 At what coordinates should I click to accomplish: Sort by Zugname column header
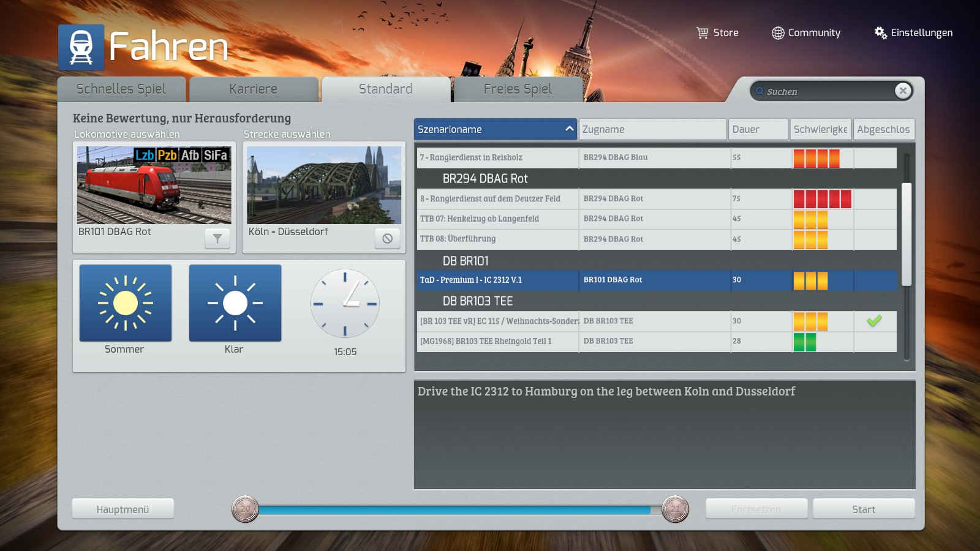coord(653,129)
